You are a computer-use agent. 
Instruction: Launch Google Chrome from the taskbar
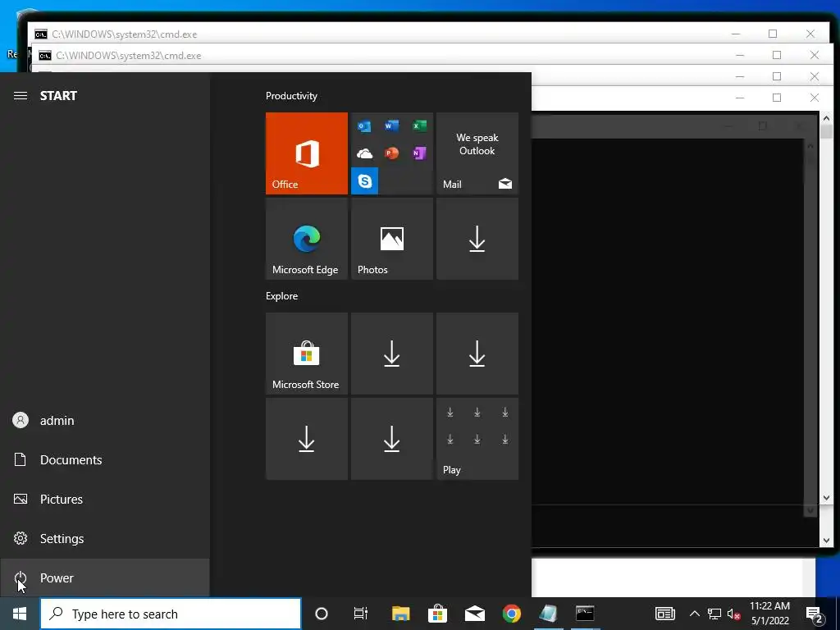point(512,614)
